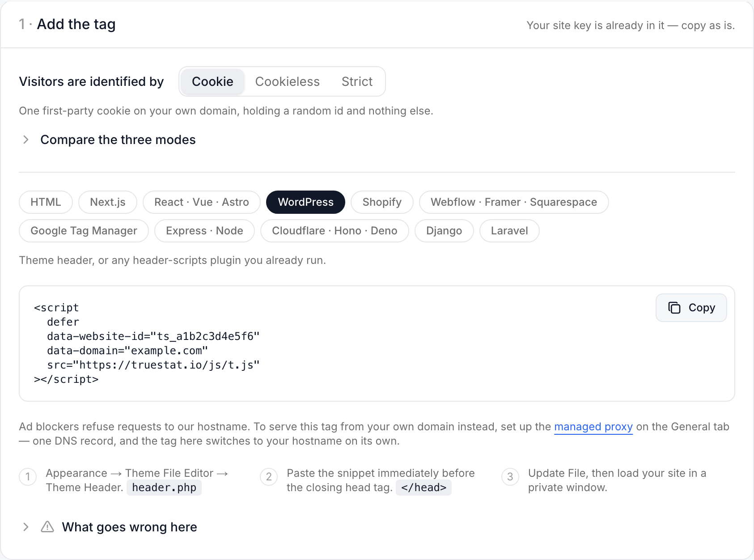Viewport: 754px width, 560px height.
Task: Pick the React · Vue · Astro tab
Action: click(x=202, y=202)
